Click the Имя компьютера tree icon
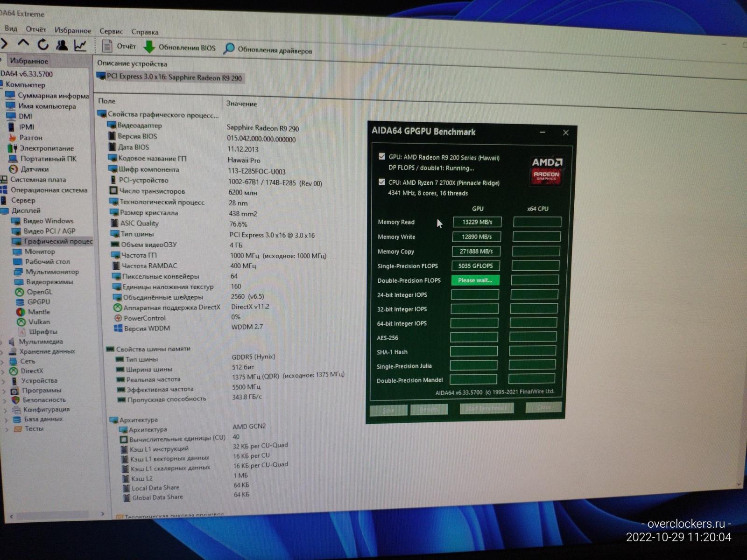The image size is (747, 560). pos(11,105)
